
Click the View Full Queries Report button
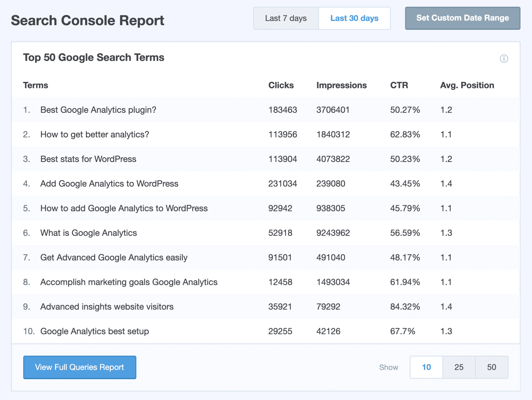click(79, 367)
